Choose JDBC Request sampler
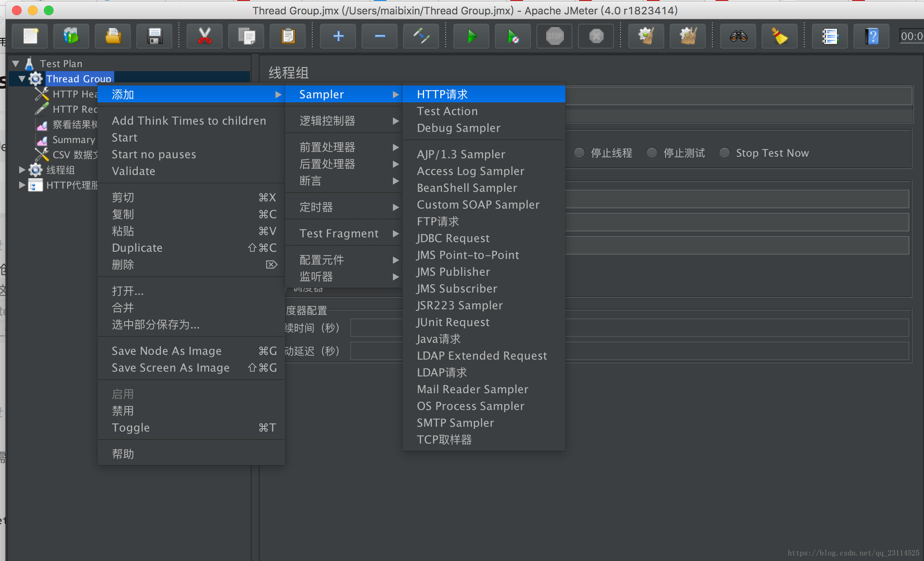This screenshot has height=561, width=924. pos(484,238)
